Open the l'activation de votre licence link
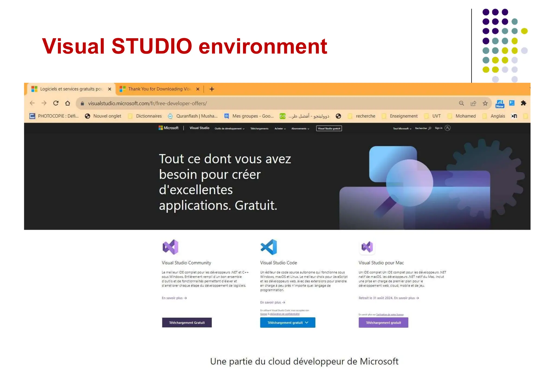 click(390, 315)
